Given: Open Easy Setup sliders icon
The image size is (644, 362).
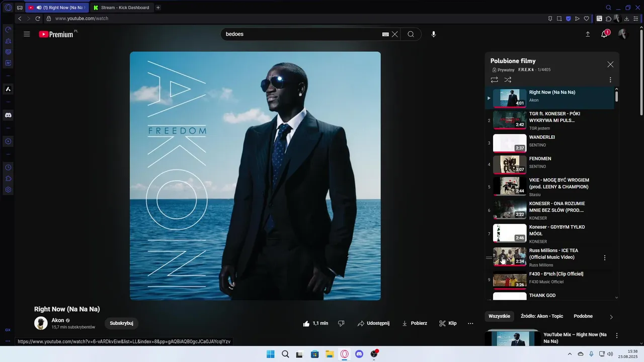Looking at the screenshot, I should click(x=636, y=19).
